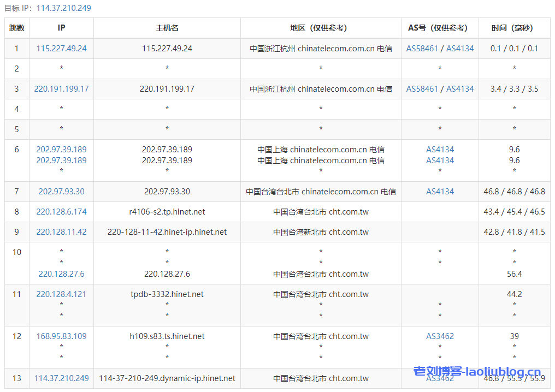Open IP link 220.128.11.42 at hop 9
Image resolution: width=555 pixels, height=392 pixels.
click(61, 232)
